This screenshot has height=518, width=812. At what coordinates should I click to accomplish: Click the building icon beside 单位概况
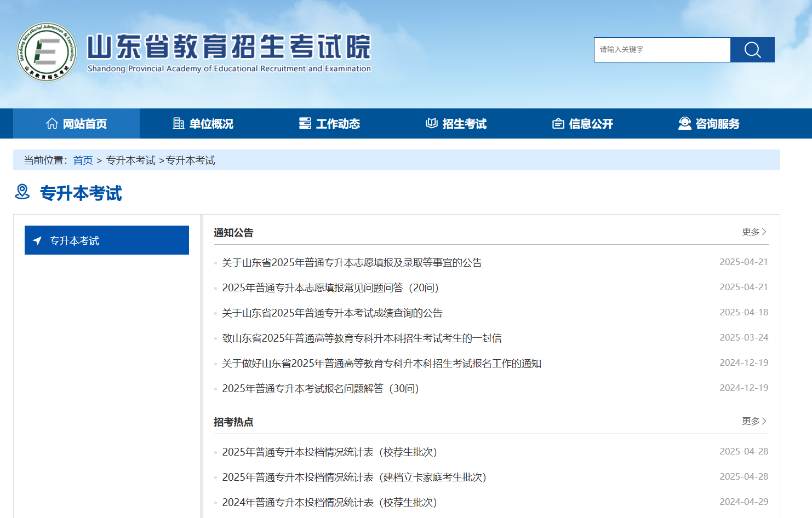179,124
